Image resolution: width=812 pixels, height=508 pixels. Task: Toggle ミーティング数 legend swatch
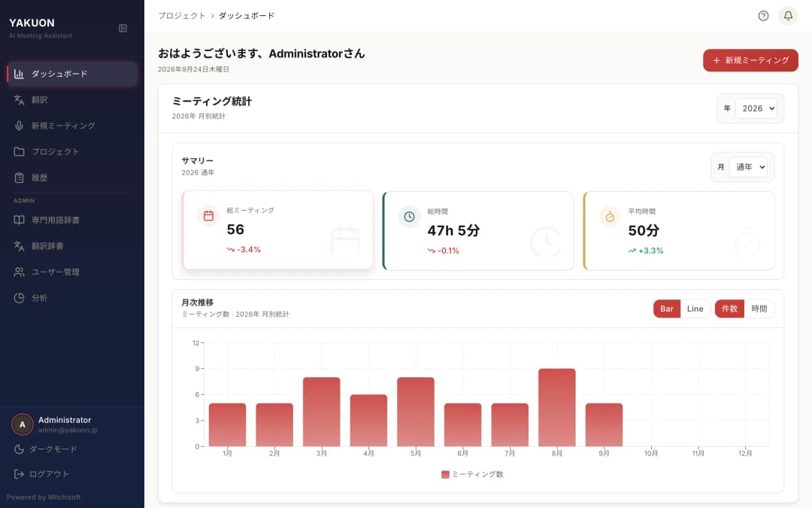point(445,474)
